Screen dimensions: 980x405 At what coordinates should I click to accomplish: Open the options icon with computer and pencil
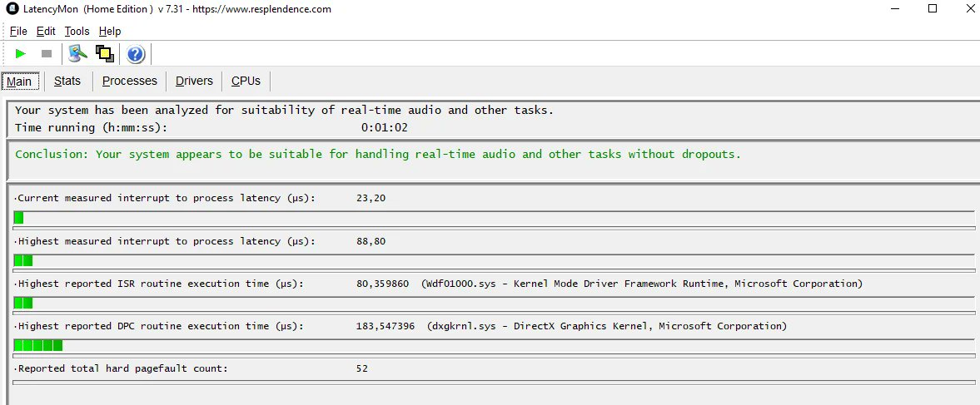78,54
